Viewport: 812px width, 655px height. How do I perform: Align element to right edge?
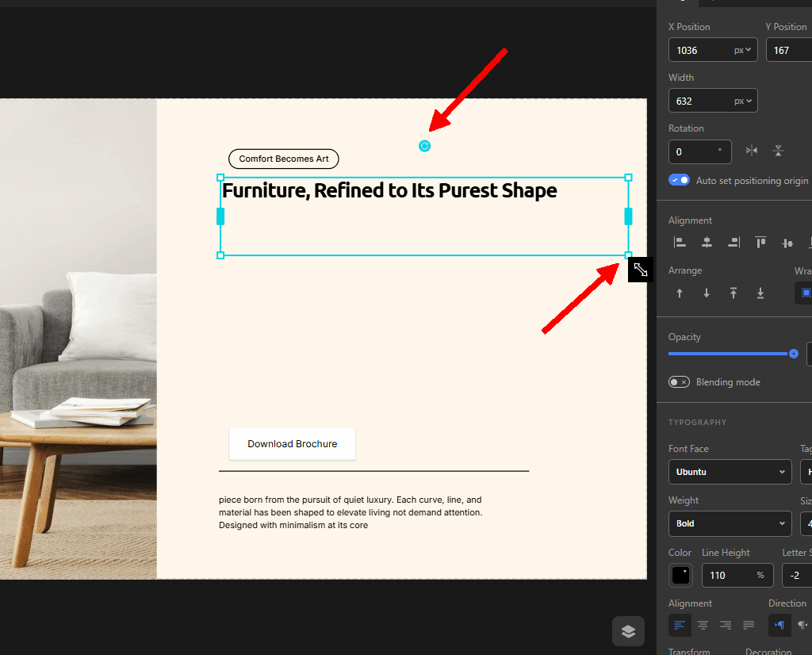click(733, 242)
